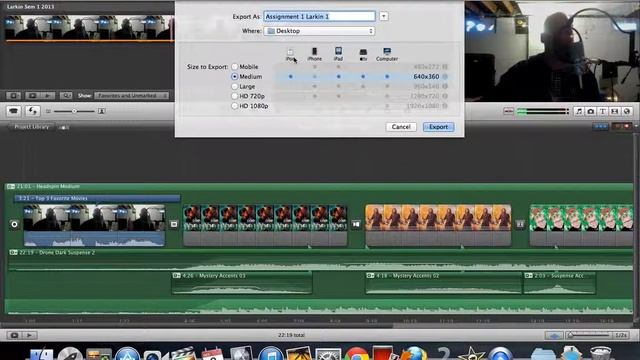This screenshot has width=640, height=360.
Task: Open the Titles browser T icon
Action: coord(602,111)
